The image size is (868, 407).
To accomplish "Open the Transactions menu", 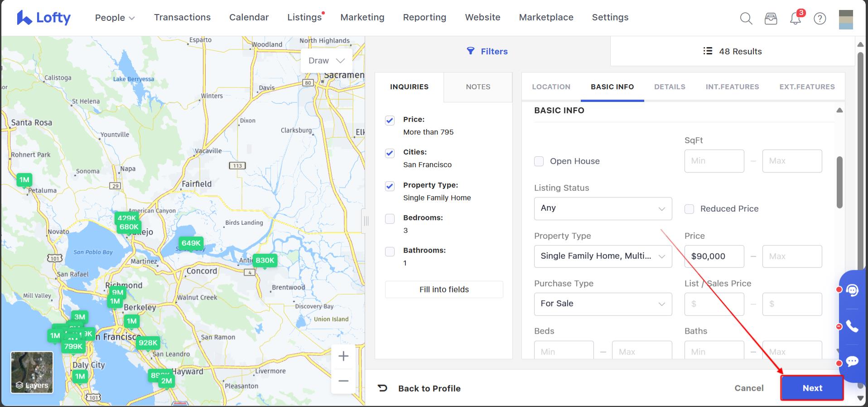I will pos(182,17).
